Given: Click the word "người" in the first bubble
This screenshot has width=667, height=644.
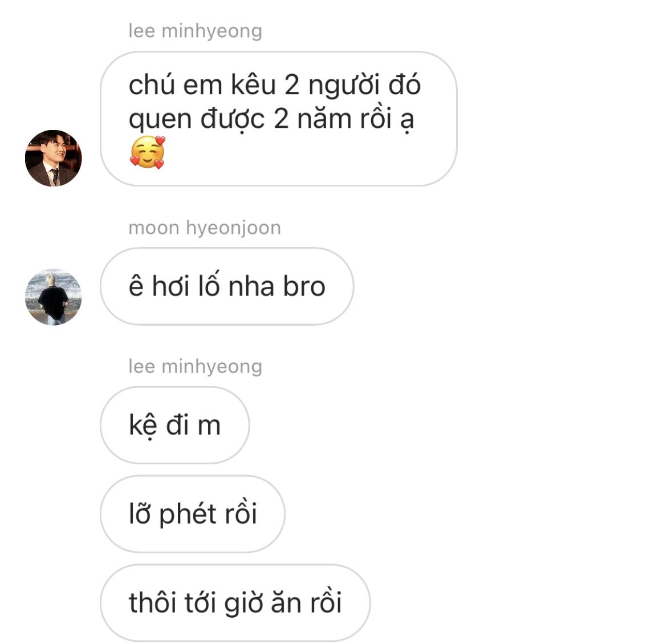Looking at the screenshot, I should [344, 86].
